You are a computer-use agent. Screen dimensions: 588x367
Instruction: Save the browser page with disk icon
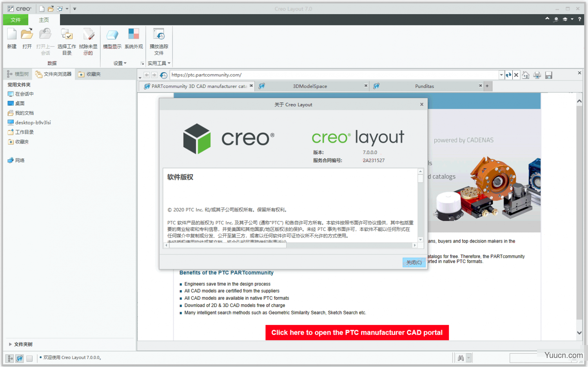548,75
